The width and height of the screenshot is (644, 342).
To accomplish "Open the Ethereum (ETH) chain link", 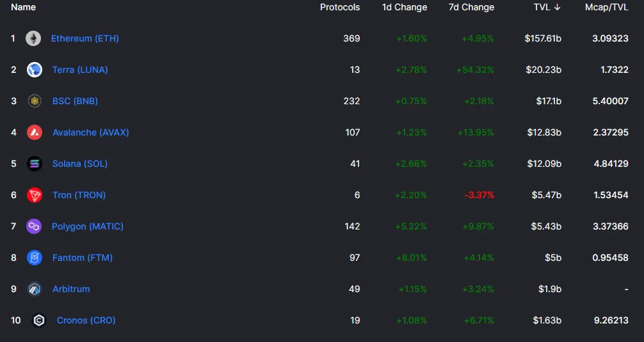I will 85,38.
